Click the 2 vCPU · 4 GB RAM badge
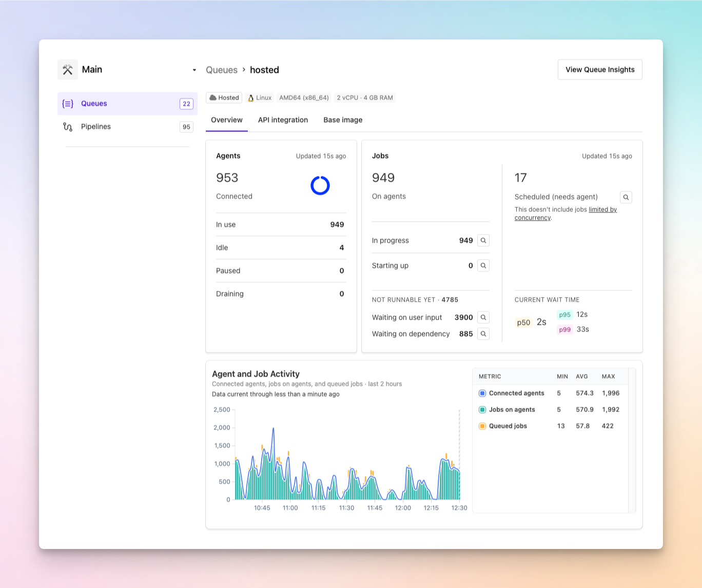 point(365,97)
